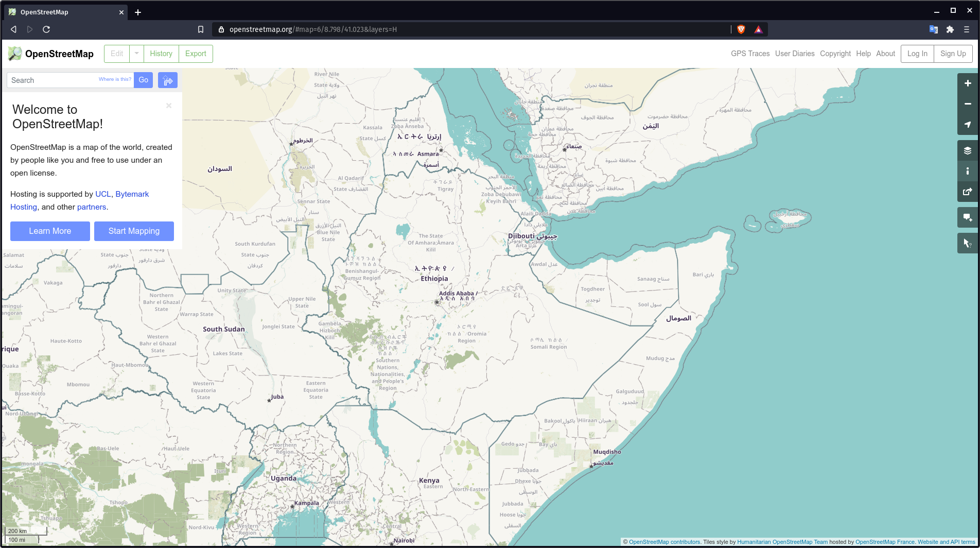This screenshot has height=548, width=980.
Task: Activate the Query features tool
Action: (x=968, y=243)
